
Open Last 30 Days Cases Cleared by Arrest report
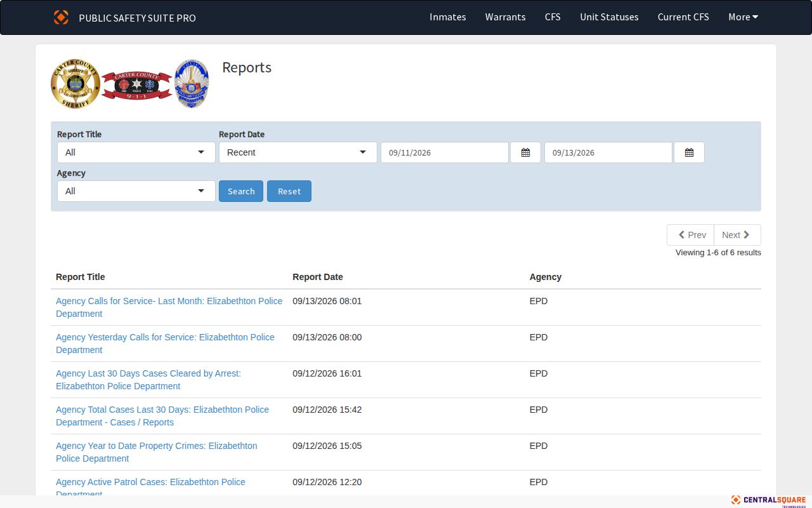148,380
